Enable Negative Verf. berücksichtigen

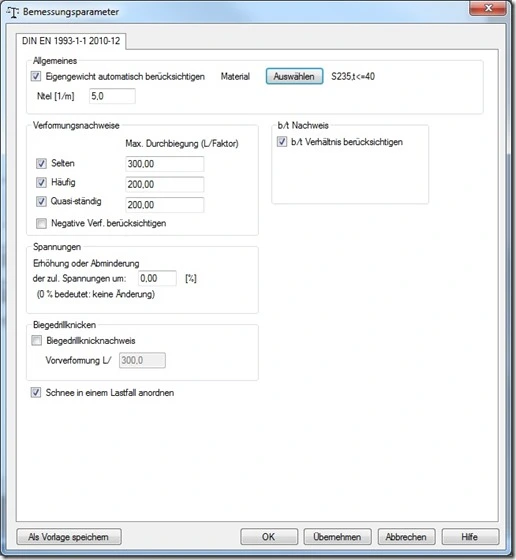point(41,224)
